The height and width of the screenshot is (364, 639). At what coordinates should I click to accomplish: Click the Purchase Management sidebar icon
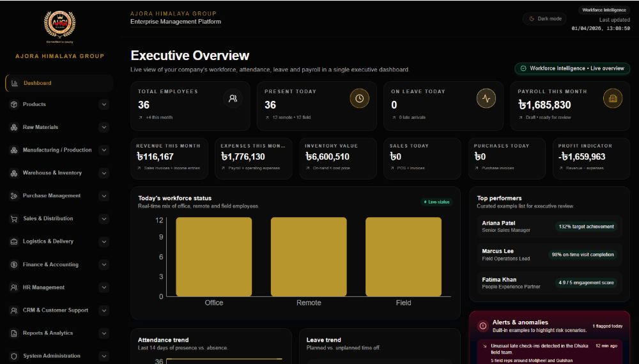(14, 196)
